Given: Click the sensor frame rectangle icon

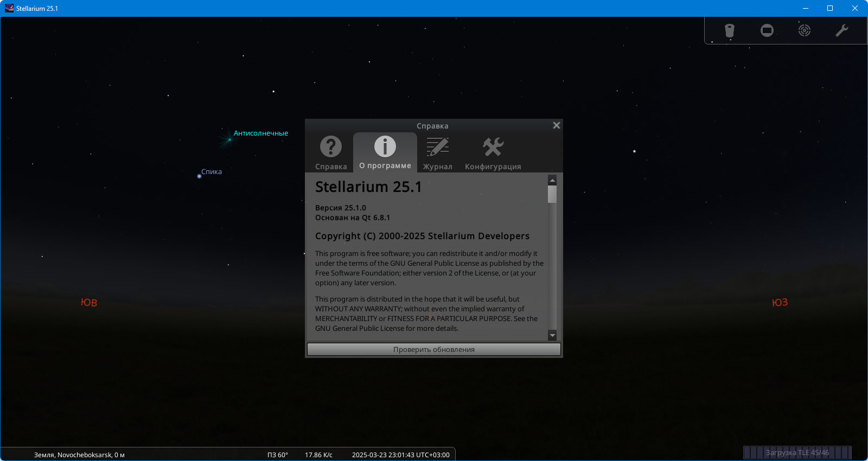Looking at the screenshot, I should click(767, 30).
